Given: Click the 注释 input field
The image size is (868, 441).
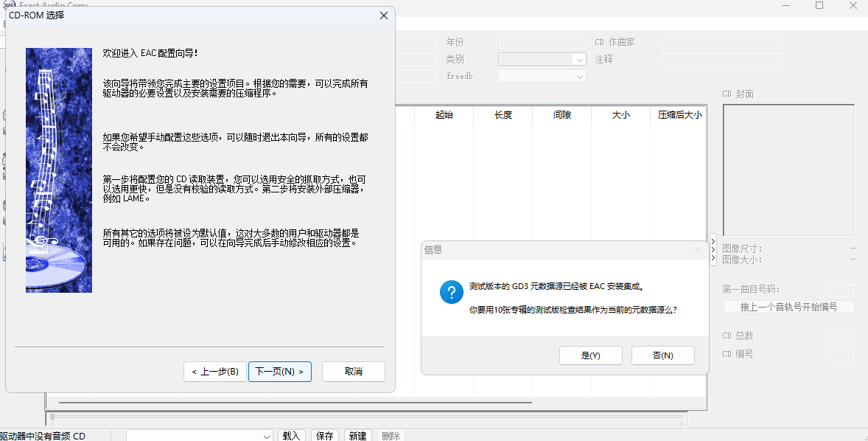Looking at the screenshot, I should pos(722,59).
